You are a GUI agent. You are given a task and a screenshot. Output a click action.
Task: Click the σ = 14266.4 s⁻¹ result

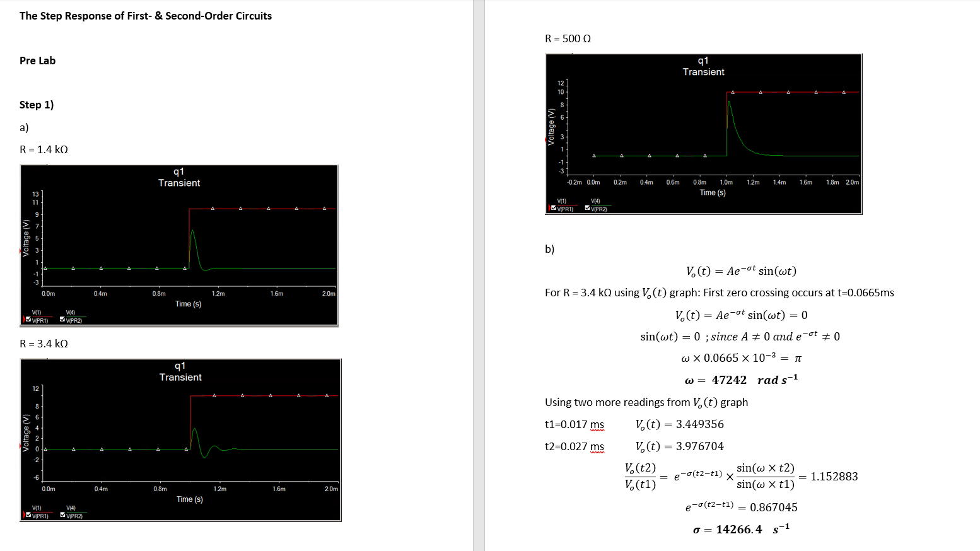tap(741, 529)
